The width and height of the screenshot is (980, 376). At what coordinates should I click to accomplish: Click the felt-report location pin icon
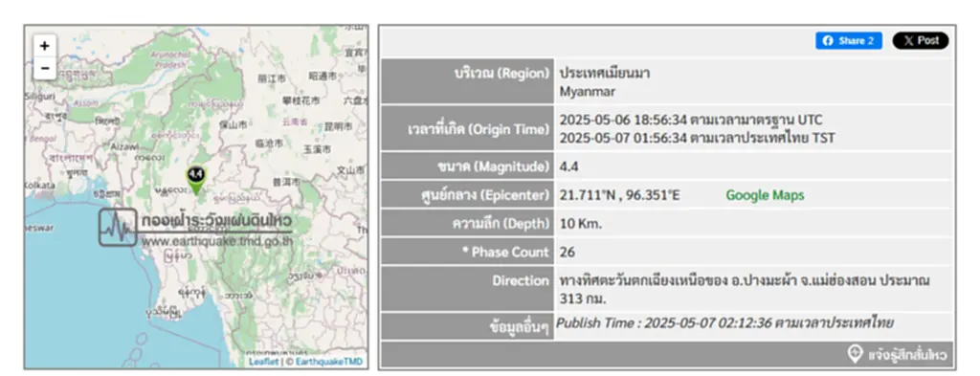click(x=855, y=354)
